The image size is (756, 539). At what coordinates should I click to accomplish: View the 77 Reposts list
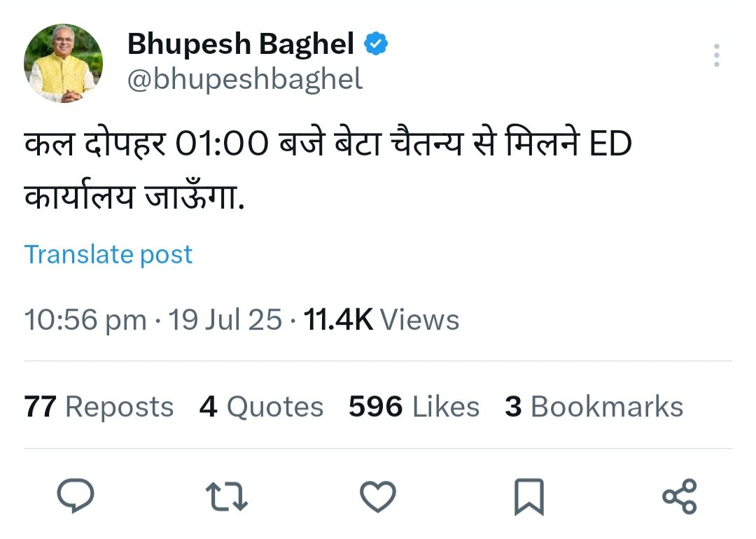pyautogui.click(x=99, y=407)
